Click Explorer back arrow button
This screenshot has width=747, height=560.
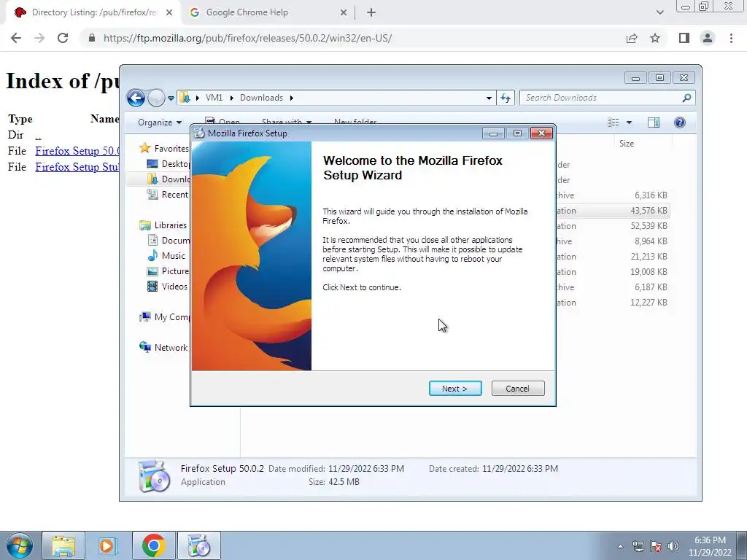pos(136,98)
